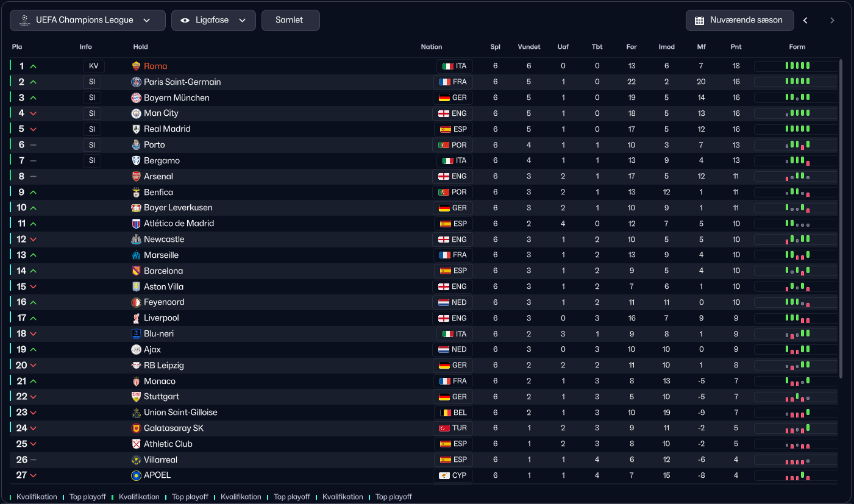Click the Marseille club crest

point(137,255)
